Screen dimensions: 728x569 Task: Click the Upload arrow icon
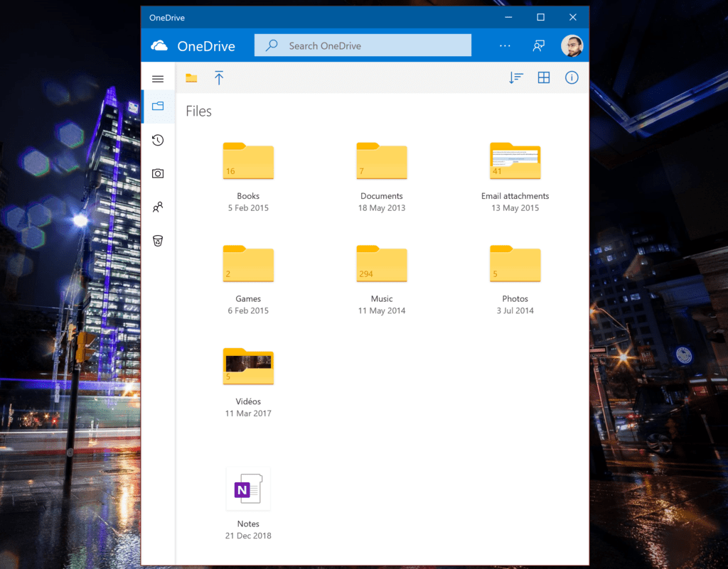pyautogui.click(x=219, y=78)
